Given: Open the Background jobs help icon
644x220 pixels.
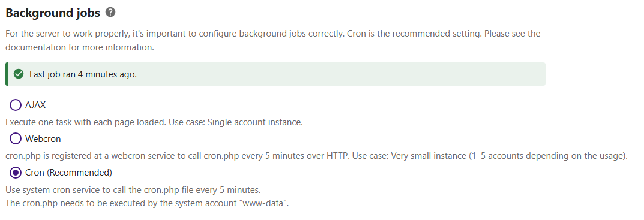Looking at the screenshot, I should click(x=110, y=13).
